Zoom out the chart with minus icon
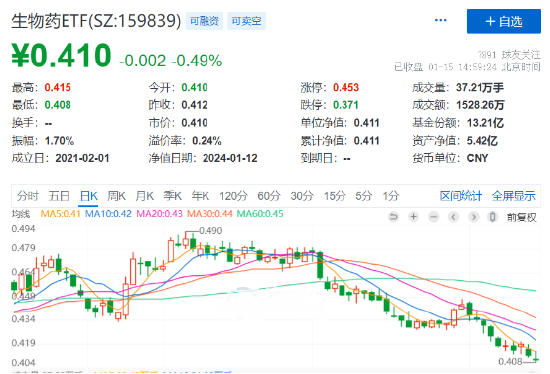550x374 pixels. coord(434,217)
